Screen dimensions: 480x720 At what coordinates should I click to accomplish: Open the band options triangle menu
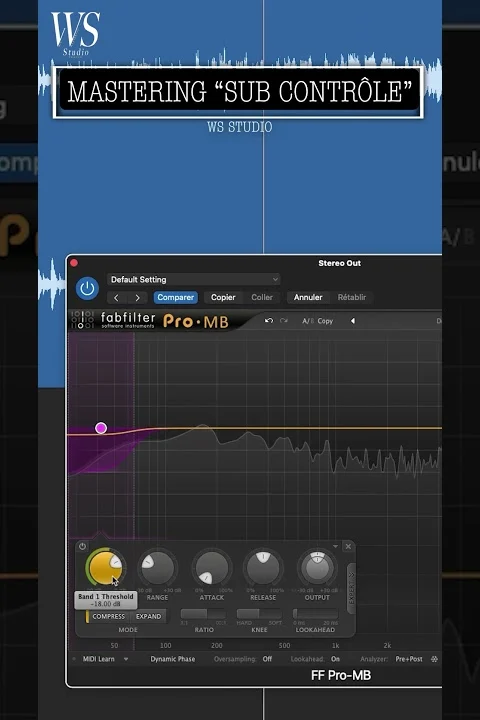pos(335,546)
